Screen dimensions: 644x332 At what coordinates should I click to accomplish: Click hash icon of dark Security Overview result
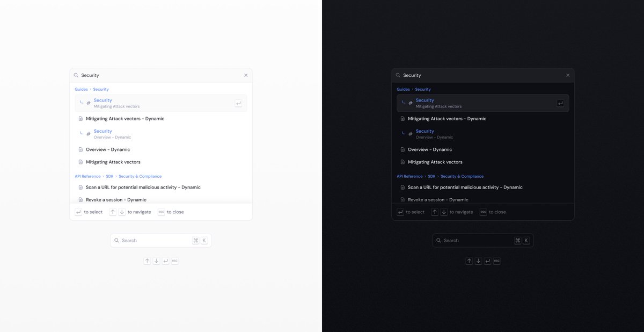click(411, 134)
